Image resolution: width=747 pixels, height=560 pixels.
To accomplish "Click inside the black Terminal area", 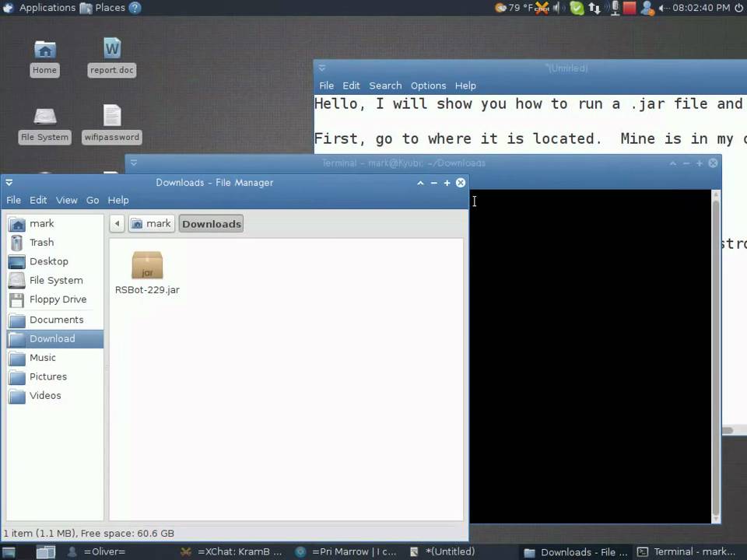I will (591, 357).
